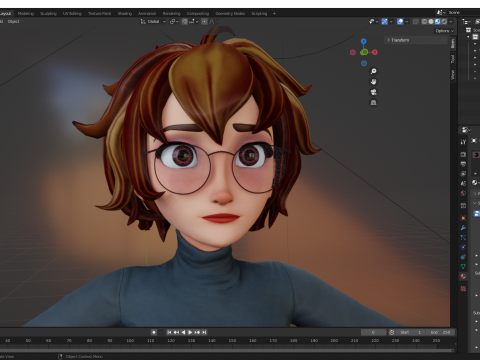Click the auto keying record button
480x360 pixels.
pyautogui.click(x=154, y=332)
